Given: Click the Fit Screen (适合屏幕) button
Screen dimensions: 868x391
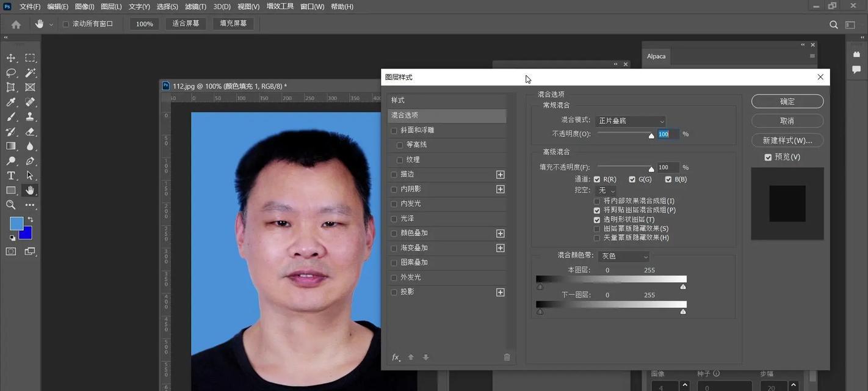Looking at the screenshot, I should click(x=186, y=24).
